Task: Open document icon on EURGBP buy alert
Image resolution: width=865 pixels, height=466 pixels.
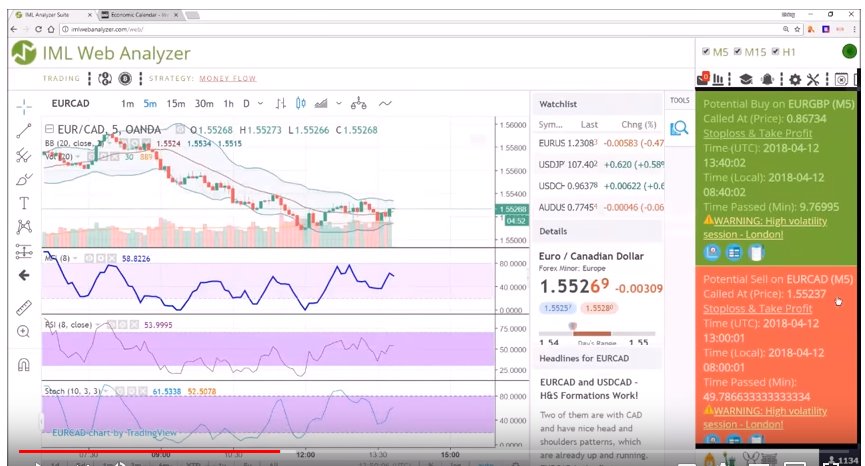Action: coord(756,253)
